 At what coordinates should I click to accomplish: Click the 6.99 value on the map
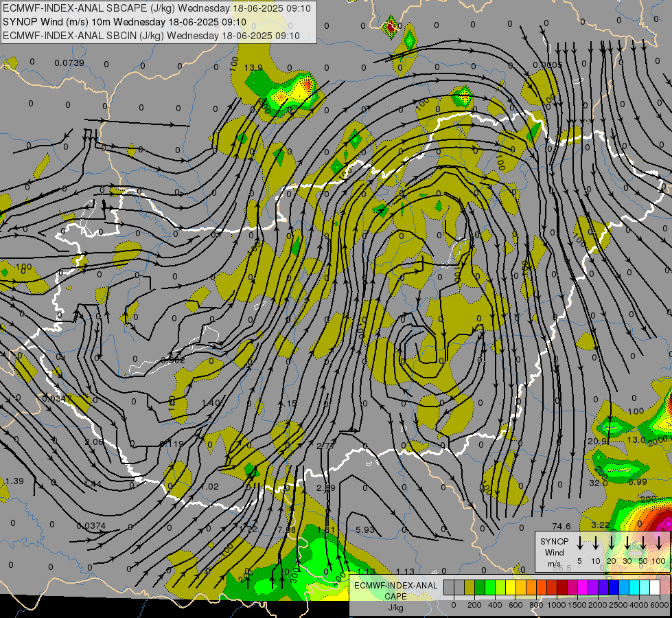click(x=637, y=481)
